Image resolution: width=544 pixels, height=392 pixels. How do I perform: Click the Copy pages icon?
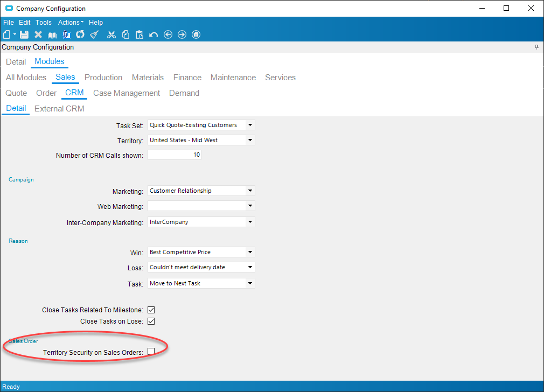click(125, 34)
